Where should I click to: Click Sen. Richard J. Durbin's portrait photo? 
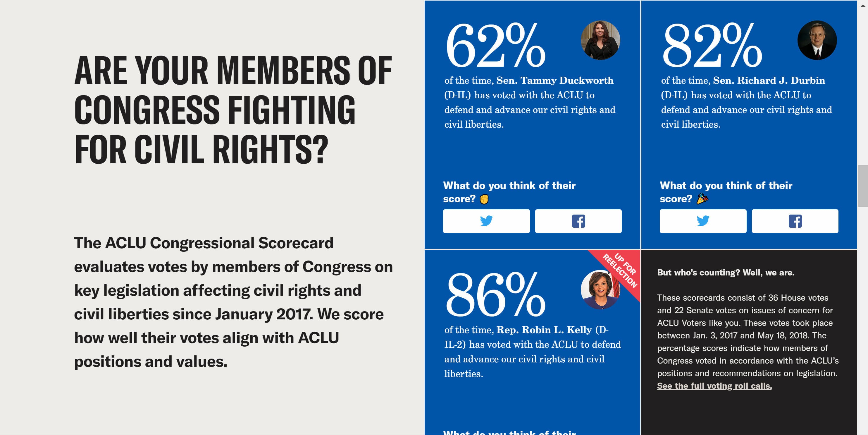(x=817, y=40)
